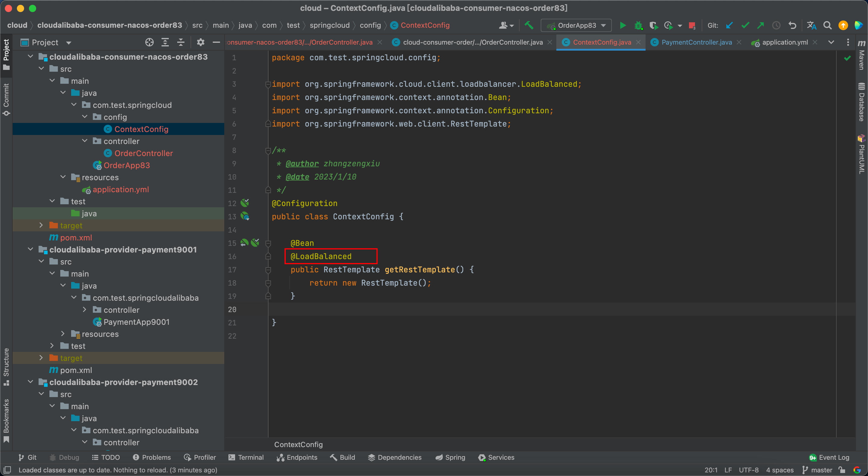Collapse cloudalibaba-consumer-nacos-order83 module
The image size is (868, 476).
point(30,57)
